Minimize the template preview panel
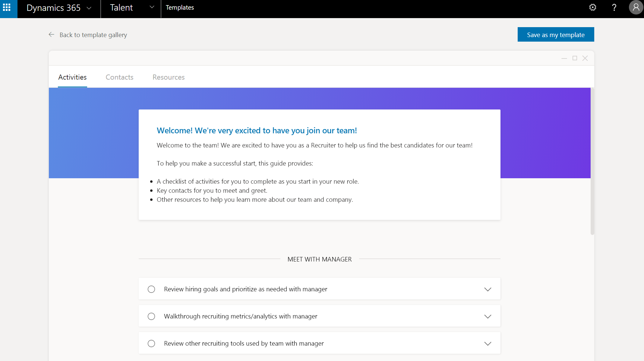Image resolution: width=644 pixels, height=361 pixels. 564,58
